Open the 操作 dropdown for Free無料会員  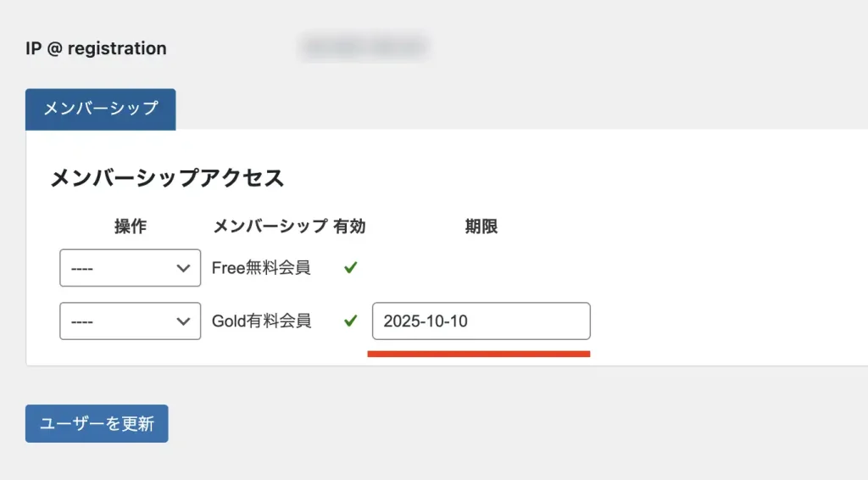[x=130, y=268]
